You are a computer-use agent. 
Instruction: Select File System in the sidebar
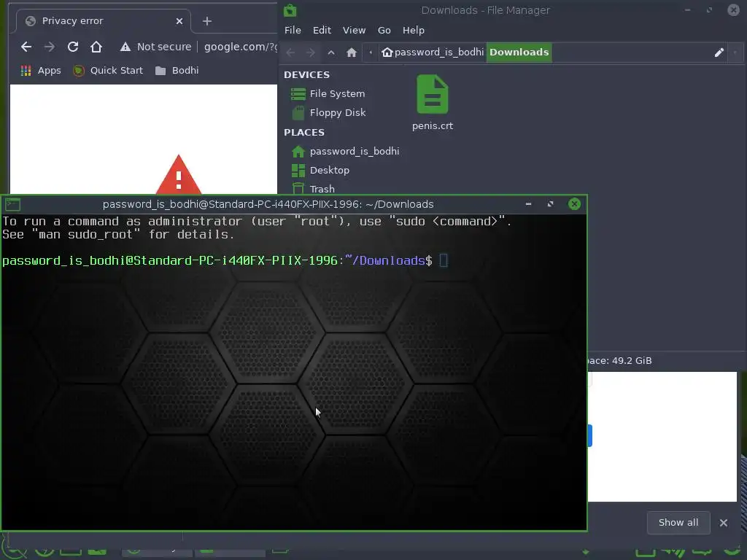(x=328, y=94)
